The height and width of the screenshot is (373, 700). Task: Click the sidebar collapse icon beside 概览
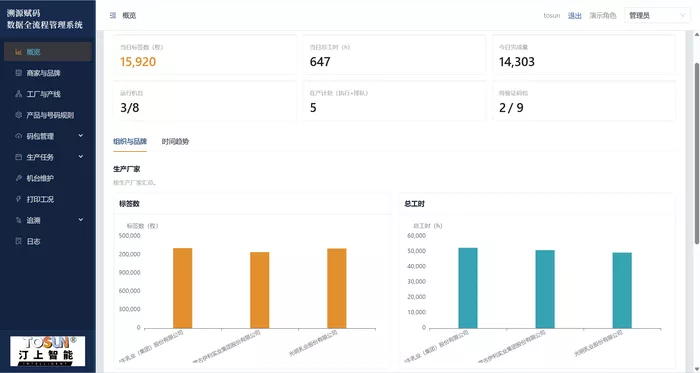click(x=113, y=15)
